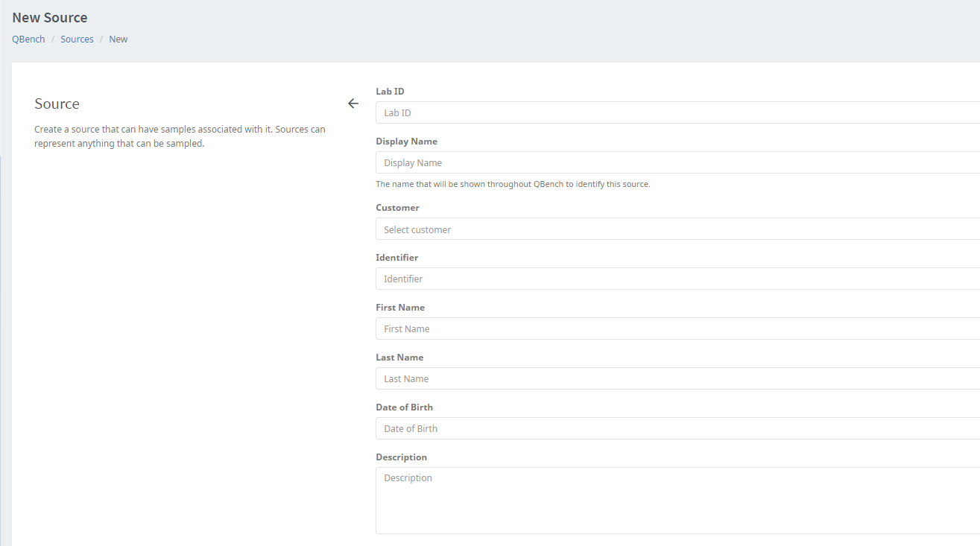Screen dimensions: 980x546
Task: Click the New breadcrumb item
Action: tap(118, 39)
